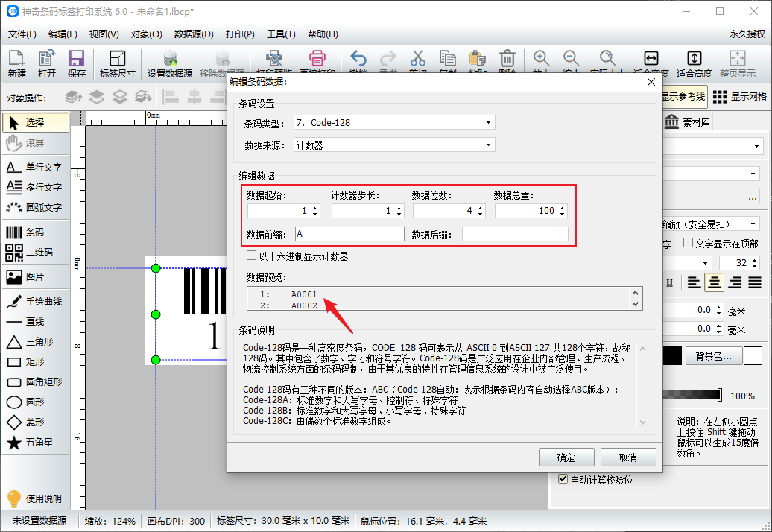Open the 缩放(安全易扫) dropdown in properties panel
Screen dimensions: 772x532
[x=753, y=224]
